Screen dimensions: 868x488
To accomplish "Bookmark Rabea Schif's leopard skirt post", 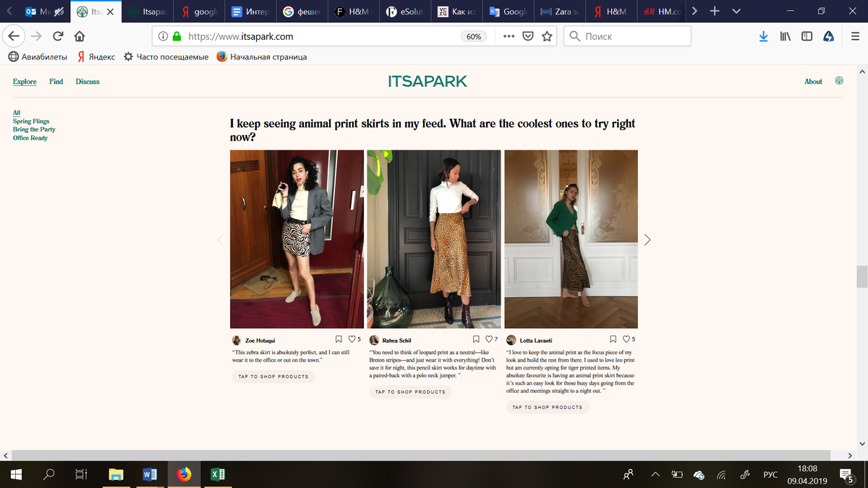I will [476, 339].
